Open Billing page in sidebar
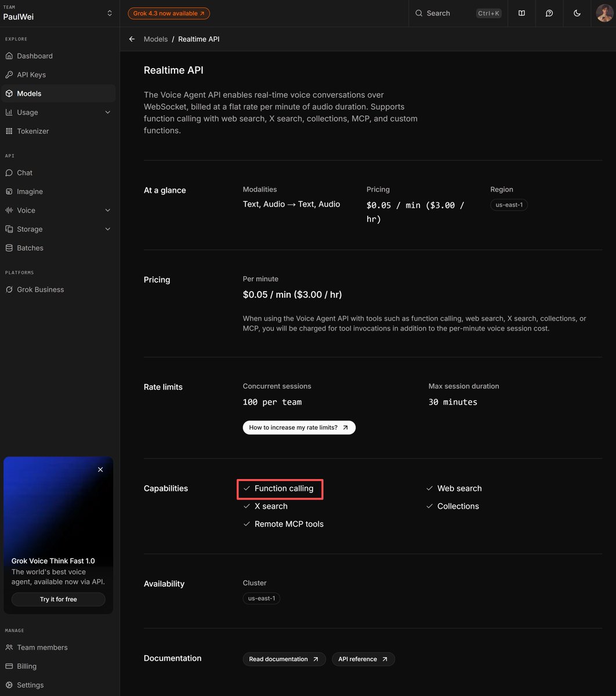 pos(58,666)
